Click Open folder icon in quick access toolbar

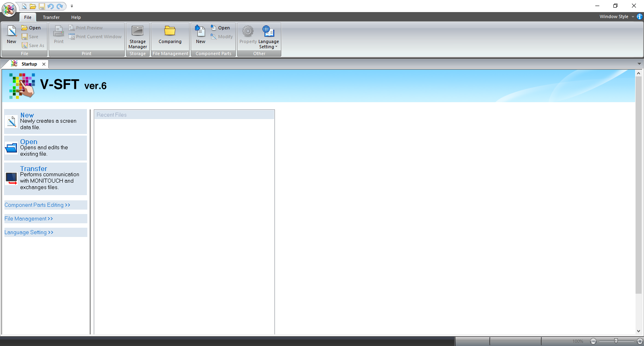pos(33,6)
